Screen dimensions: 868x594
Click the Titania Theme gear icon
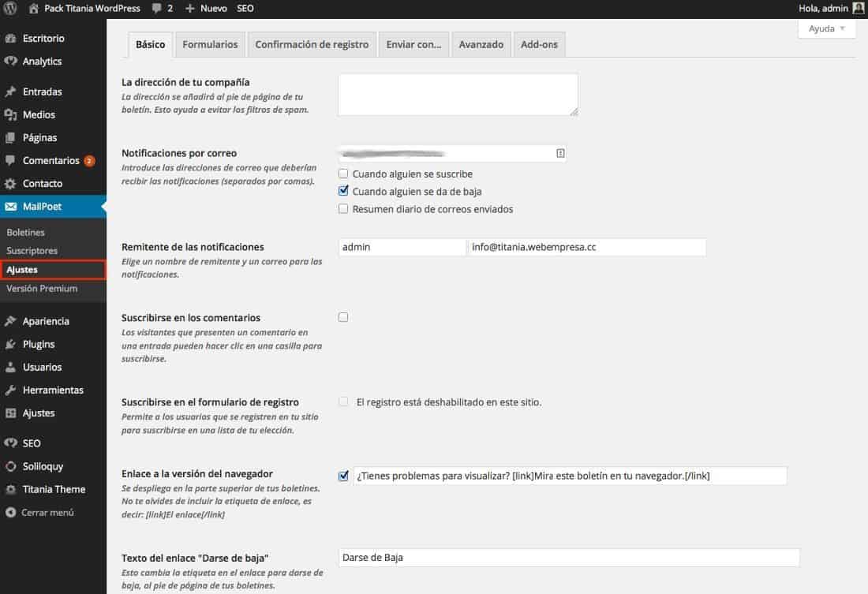pyautogui.click(x=10, y=489)
